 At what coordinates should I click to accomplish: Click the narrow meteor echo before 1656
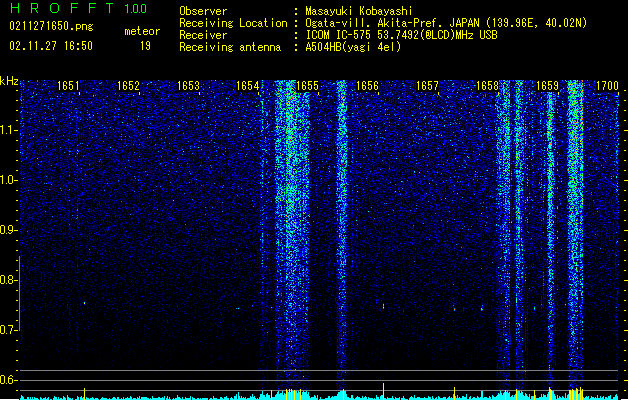click(341, 233)
